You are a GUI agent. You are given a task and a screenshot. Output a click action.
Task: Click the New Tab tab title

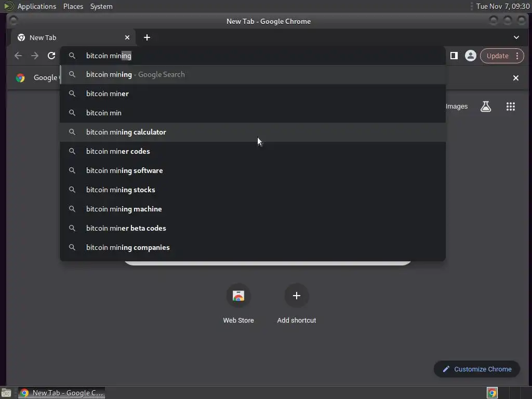point(43,37)
